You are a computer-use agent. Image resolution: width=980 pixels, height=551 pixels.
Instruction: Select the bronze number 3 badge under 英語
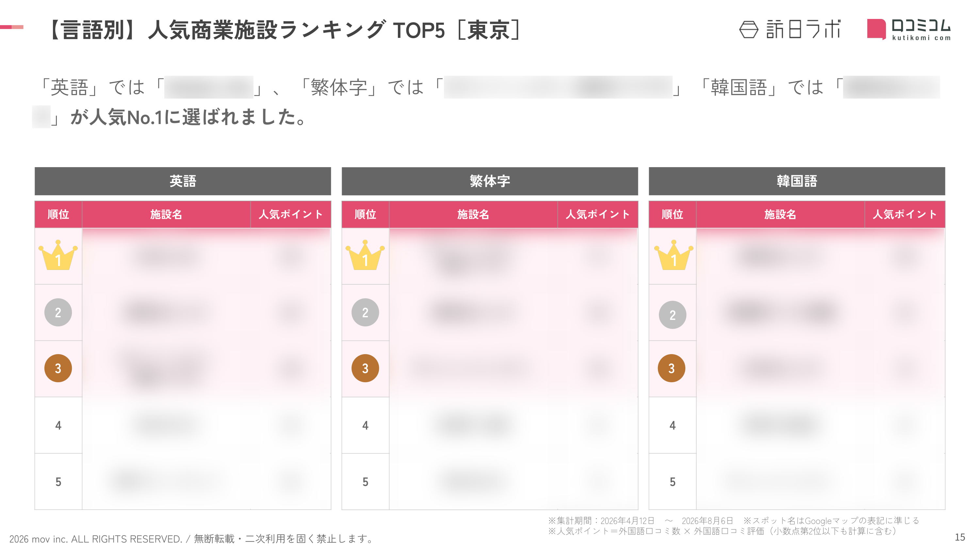point(58,369)
